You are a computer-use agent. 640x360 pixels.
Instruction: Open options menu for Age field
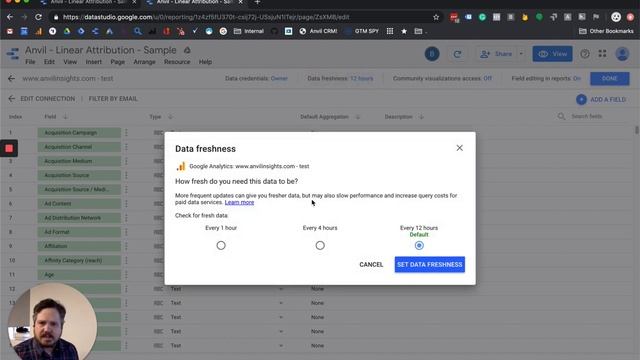coord(126,275)
